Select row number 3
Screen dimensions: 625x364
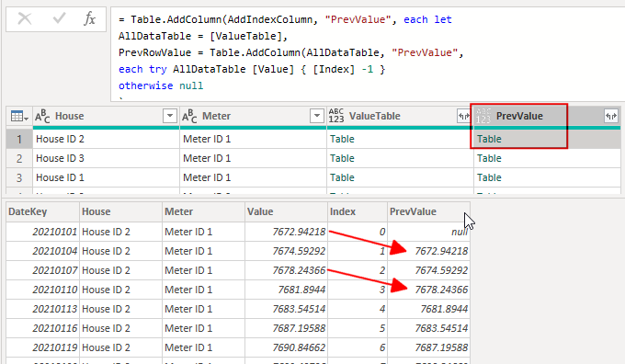pyautogui.click(x=19, y=177)
